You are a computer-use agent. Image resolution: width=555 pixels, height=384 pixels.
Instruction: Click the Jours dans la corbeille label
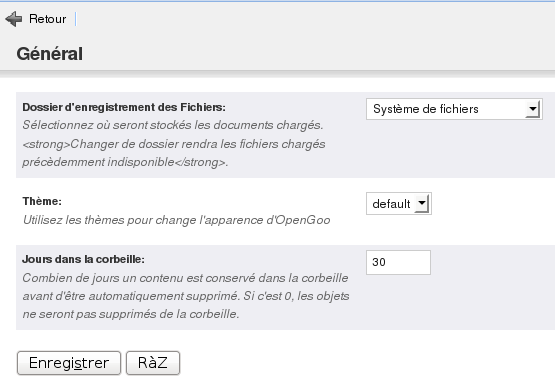[x=84, y=259]
